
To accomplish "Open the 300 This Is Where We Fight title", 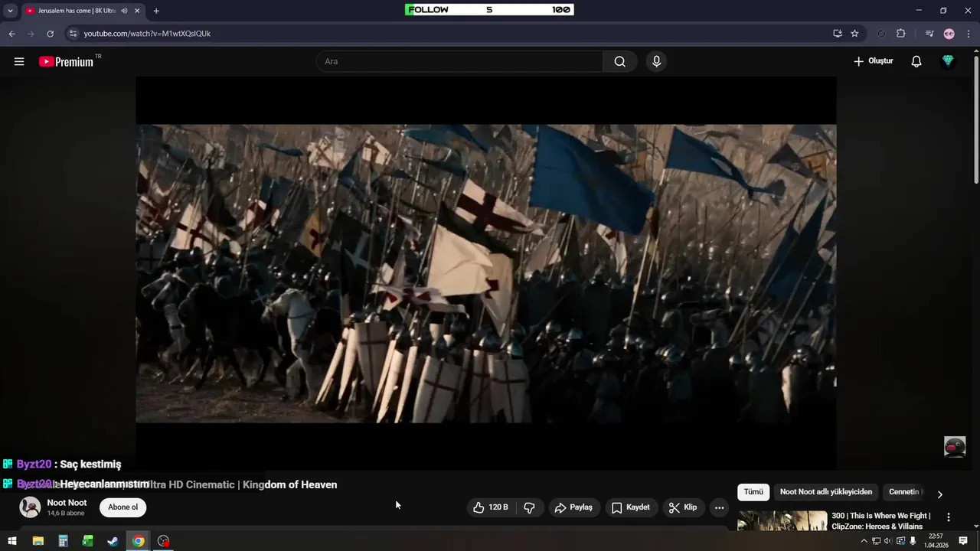I will [x=880, y=521].
